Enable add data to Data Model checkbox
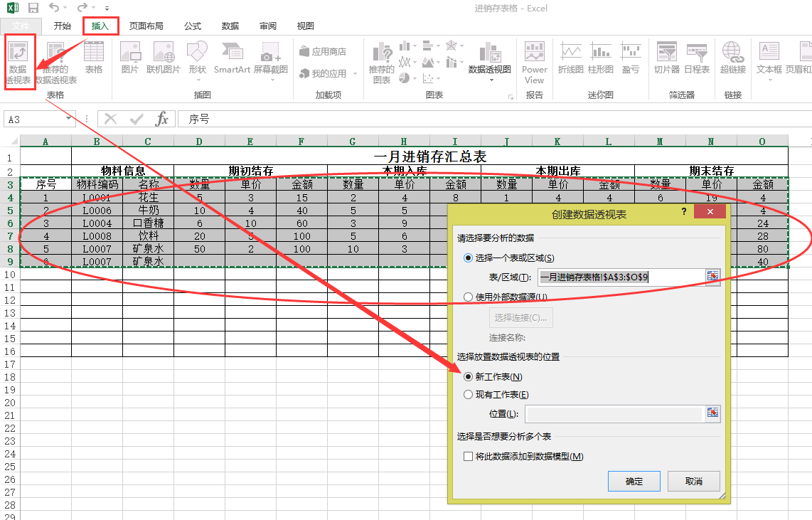This screenshot has width=812, height=520. (x=468, y=457)
